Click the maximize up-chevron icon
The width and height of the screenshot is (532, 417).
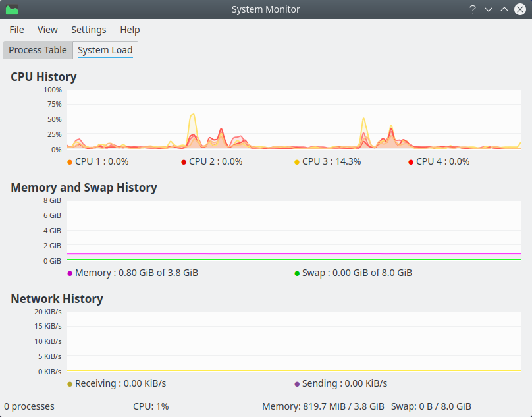point(504,9)
